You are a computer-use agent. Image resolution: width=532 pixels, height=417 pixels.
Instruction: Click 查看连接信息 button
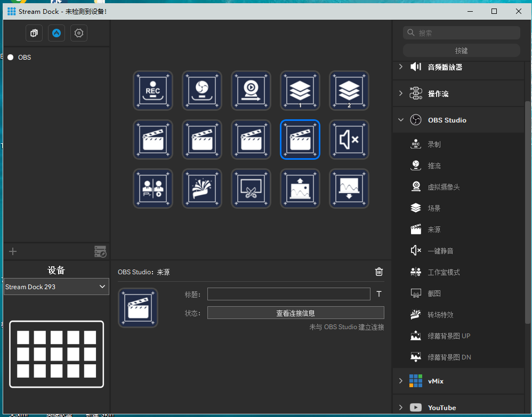(x=295, y=313)
